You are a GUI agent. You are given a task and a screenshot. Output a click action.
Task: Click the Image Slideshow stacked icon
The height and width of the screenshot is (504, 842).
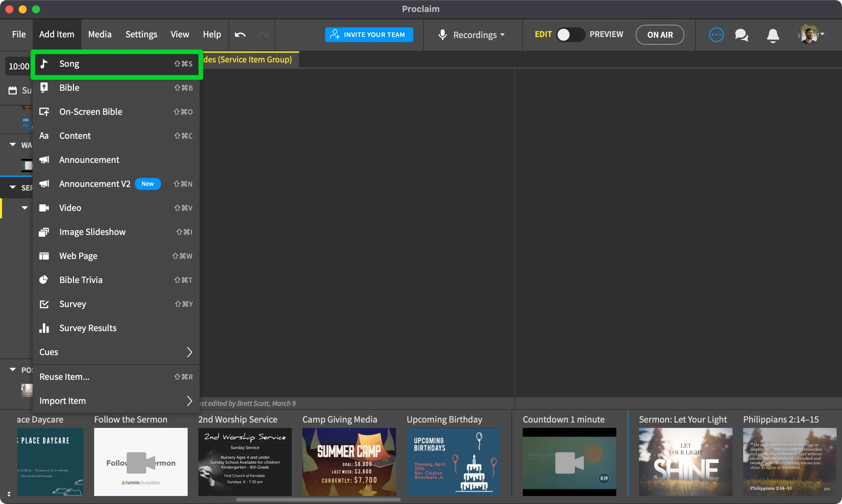44,232
